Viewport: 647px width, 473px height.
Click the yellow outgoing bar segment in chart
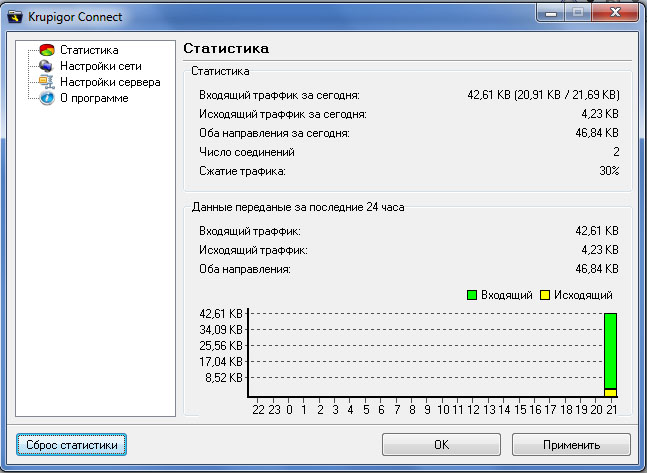click(610, 392)
